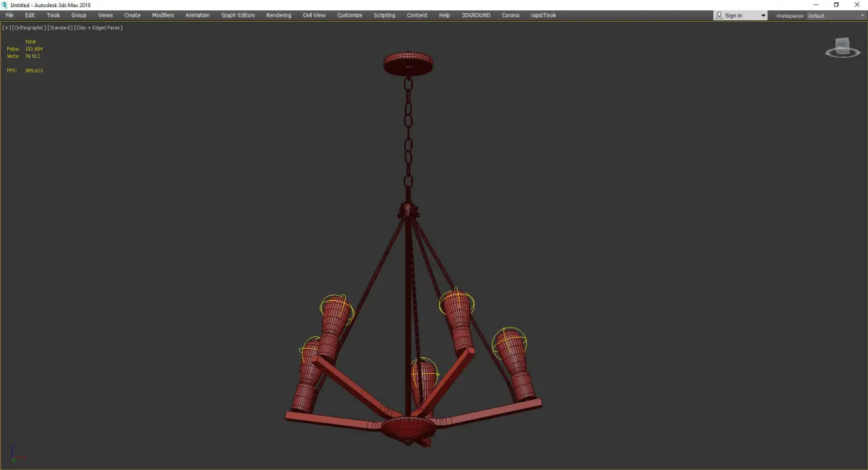
Task: Open the Rendering menu
Action: [278, 15]
